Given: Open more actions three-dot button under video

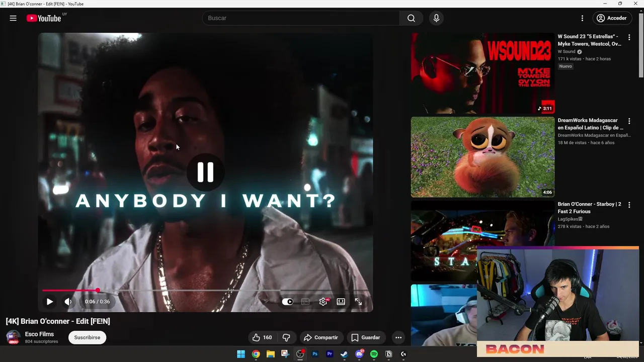Looking at the screenshot, I should pos(398,337).
